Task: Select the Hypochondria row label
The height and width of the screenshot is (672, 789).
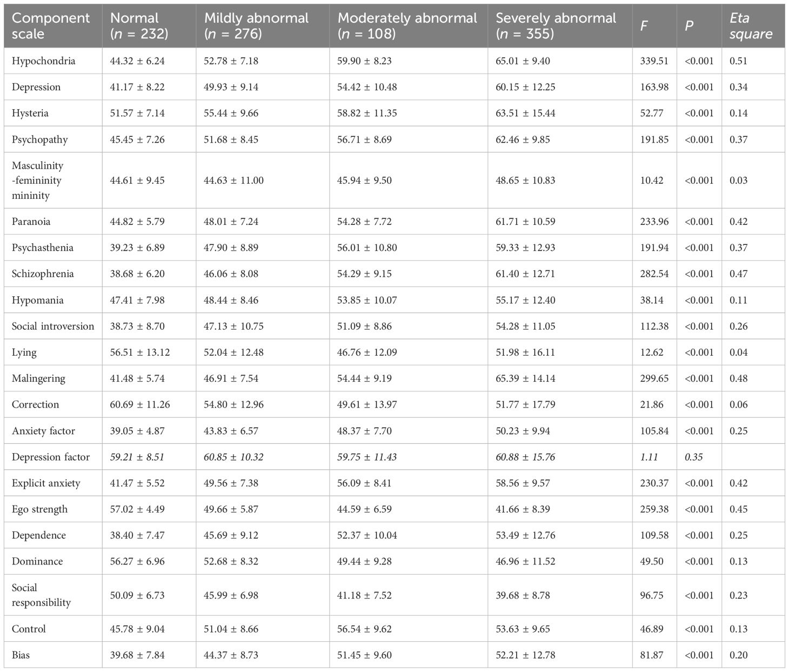Action: pos(44,61)
